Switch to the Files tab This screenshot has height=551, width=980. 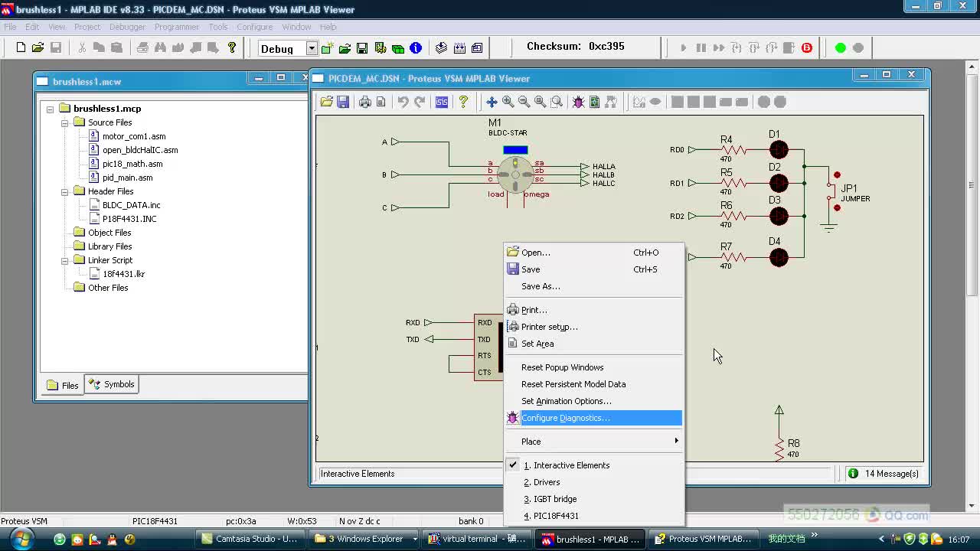pos(62,385)
